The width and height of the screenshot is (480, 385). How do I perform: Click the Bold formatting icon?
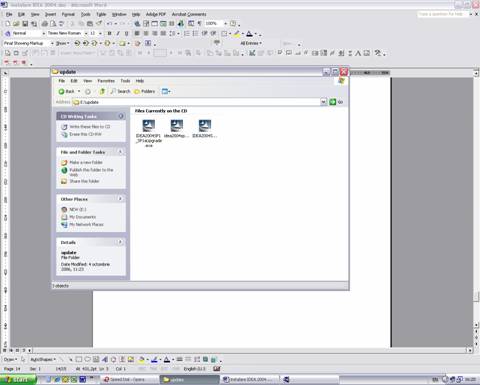pyautogui.click(x=109, y=33)
